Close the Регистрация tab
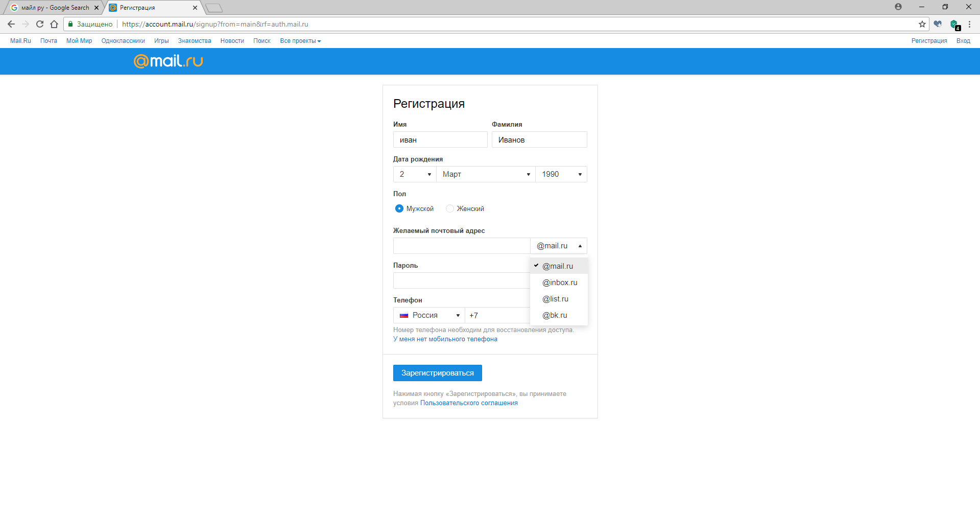Screen dimensions: 980x516 [x=195, y=8]
